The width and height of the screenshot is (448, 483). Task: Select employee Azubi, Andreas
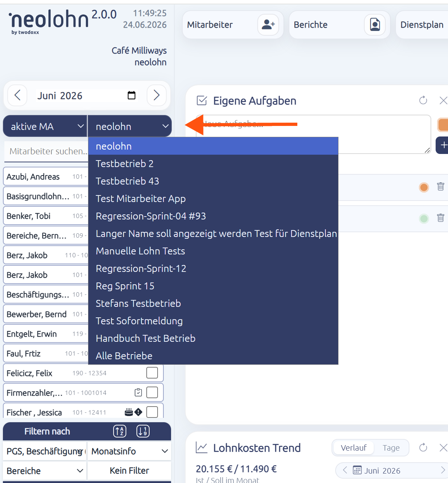46,177
